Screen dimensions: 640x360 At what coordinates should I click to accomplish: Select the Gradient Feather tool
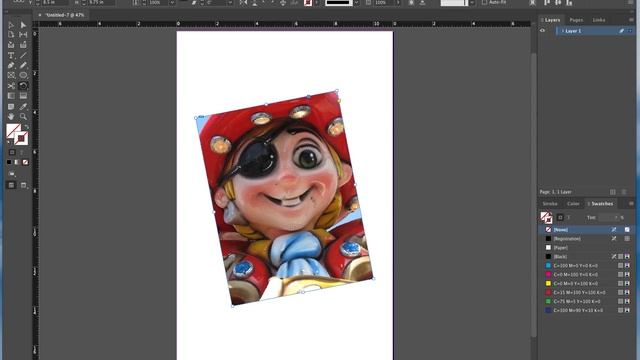23,96
